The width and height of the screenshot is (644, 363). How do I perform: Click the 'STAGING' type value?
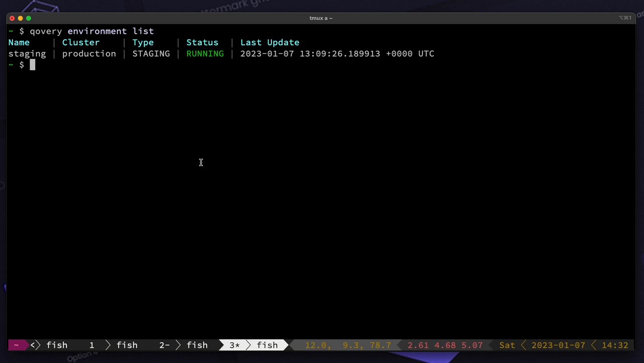[x=151, y=54]
